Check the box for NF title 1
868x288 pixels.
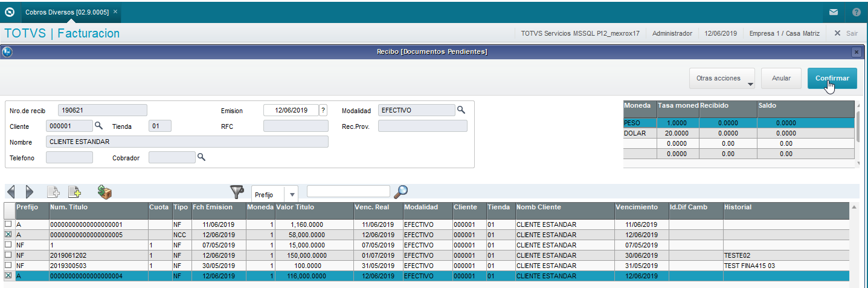8,244
